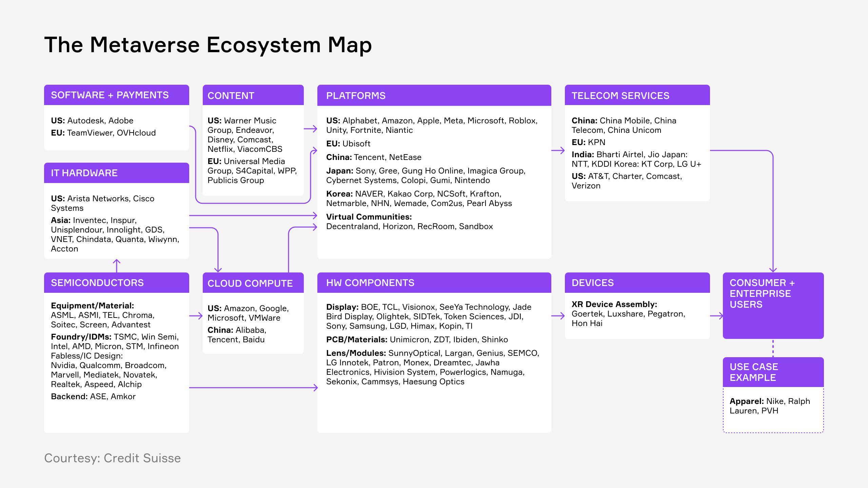Viewport: 868px width, 488px height.
Task: Click "India: Bharti Airtel, Jio" line
Action: click(x=630, y=155)
